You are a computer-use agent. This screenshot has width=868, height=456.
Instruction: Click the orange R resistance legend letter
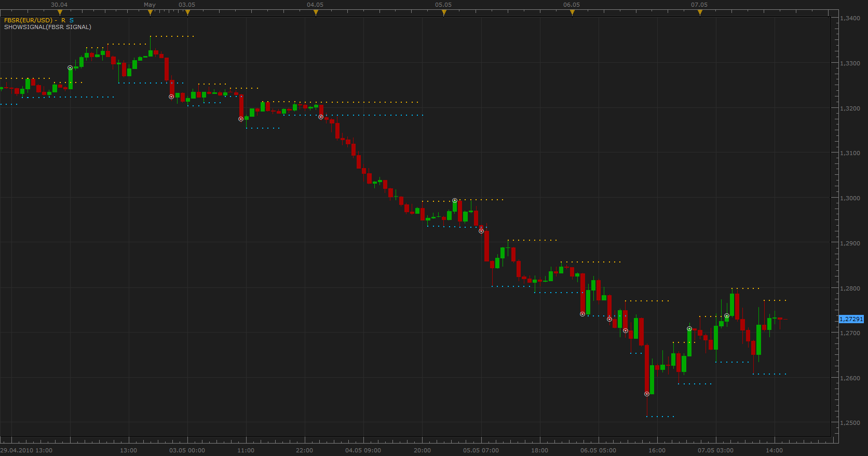63,20
